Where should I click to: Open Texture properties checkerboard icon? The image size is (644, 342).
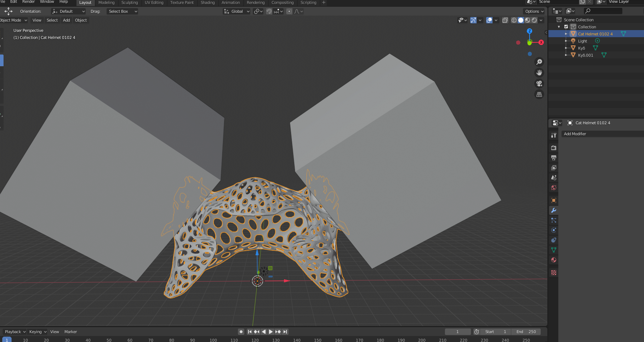point(554,273)
